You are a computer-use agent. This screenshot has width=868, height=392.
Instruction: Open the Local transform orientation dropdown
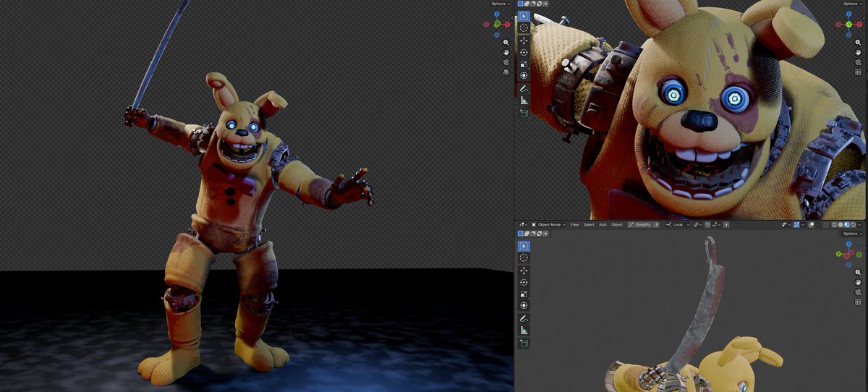(678, 225)
